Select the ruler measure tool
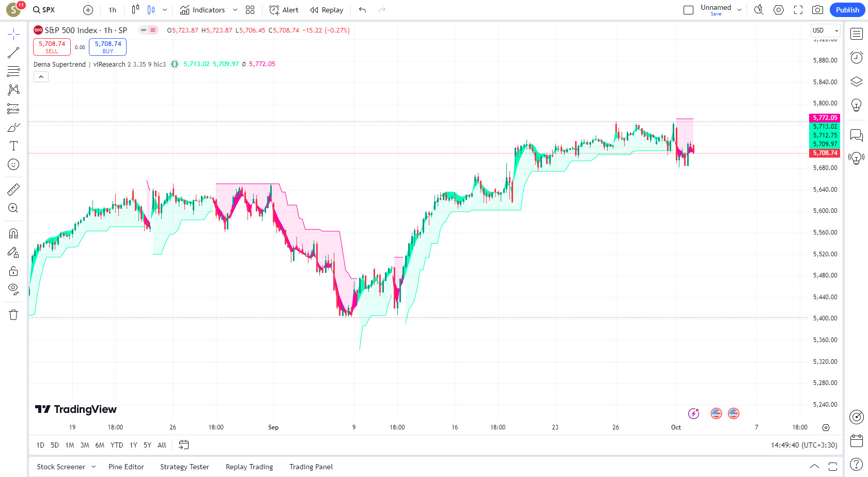The height and width of the screenshot is (477, 868). tap(13, 190)
